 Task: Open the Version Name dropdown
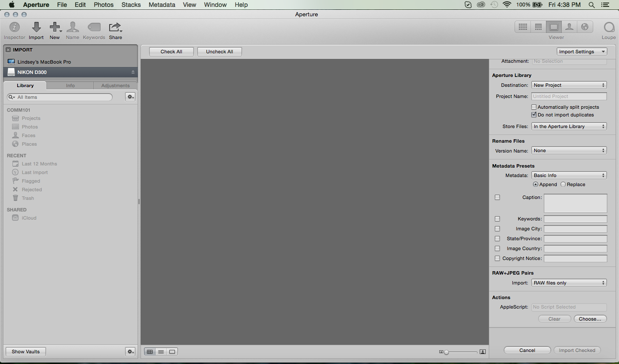pos(569,150)
